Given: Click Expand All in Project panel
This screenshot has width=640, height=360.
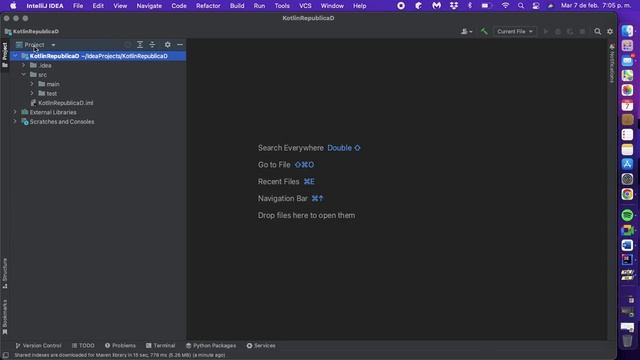Looking at the screenshot, I should coord(140,44).
